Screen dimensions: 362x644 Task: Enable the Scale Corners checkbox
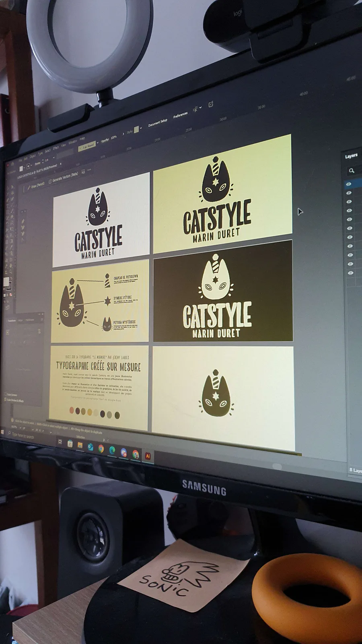point(5,395)
